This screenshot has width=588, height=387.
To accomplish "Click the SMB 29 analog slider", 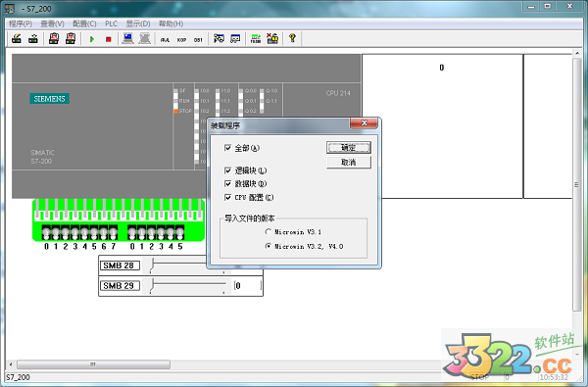I will pos(187,286).
